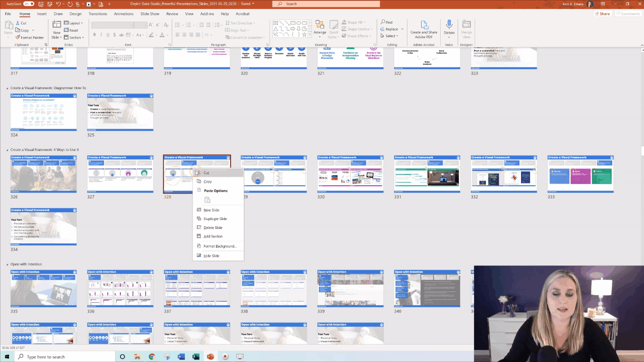Toggle Italic formatting
Viewport: 644px width, 362px height.
point(102,35)
